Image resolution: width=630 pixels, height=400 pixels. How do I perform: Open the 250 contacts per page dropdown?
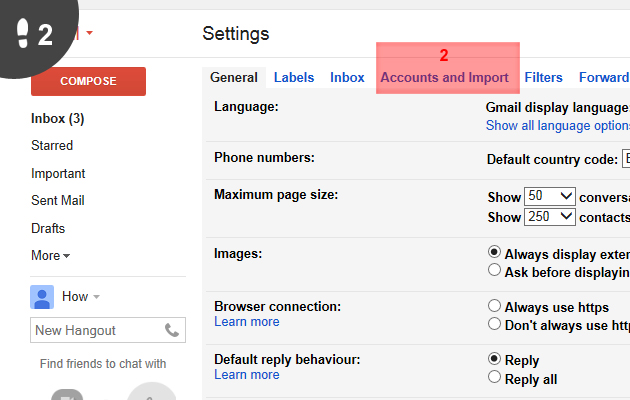click(x=550, y=217)
